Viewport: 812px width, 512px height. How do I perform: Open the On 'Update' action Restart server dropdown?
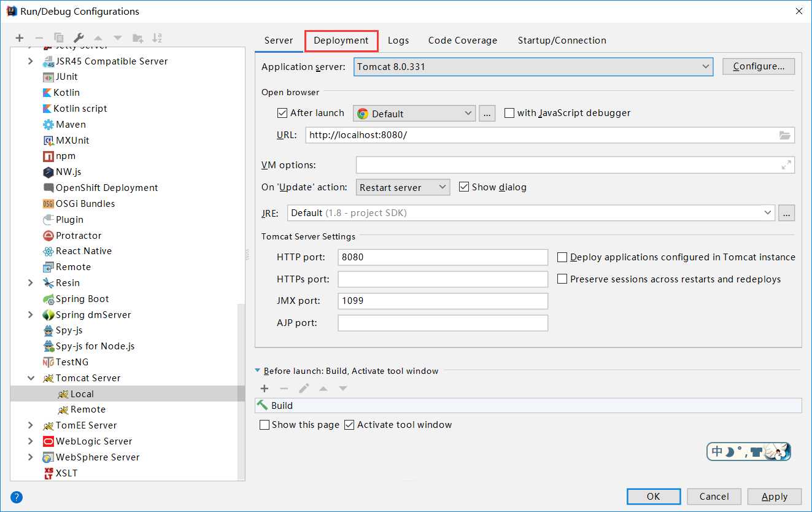point(403,187)
